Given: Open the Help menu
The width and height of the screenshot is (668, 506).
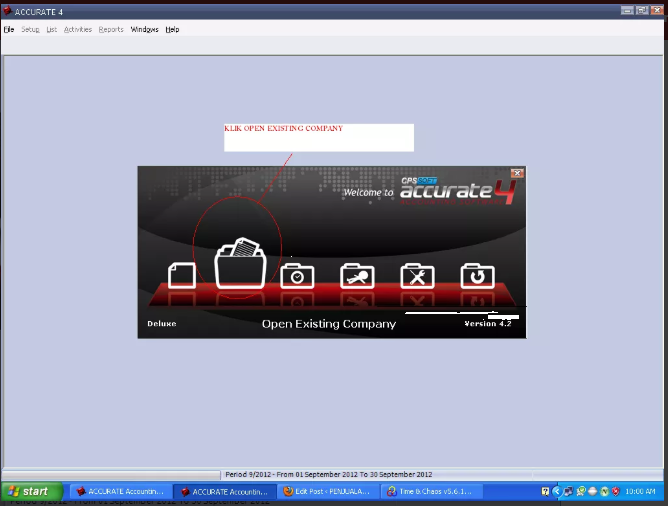Looking at the screenshot, I should (x=172, y=30).
